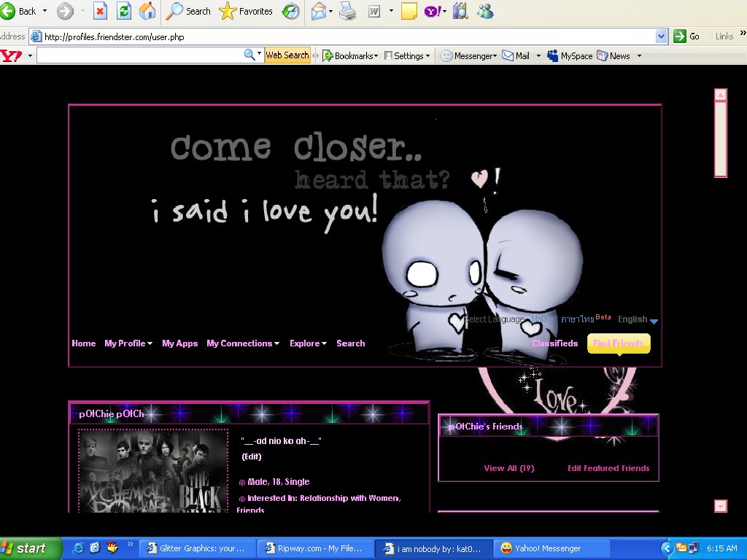
Task: Switch to 'i am nobody' taskbar window
Action: coord(433,548)
